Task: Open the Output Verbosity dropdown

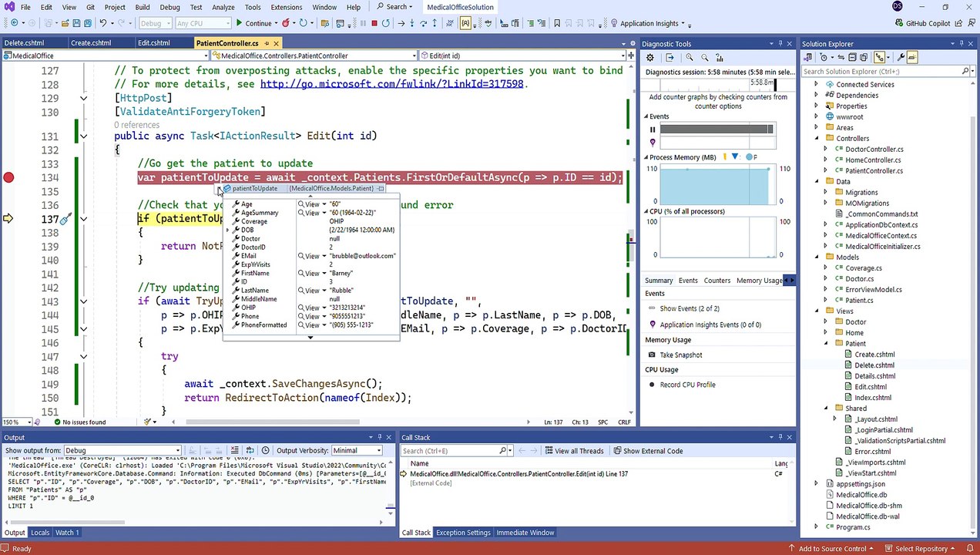Action: 357,451
